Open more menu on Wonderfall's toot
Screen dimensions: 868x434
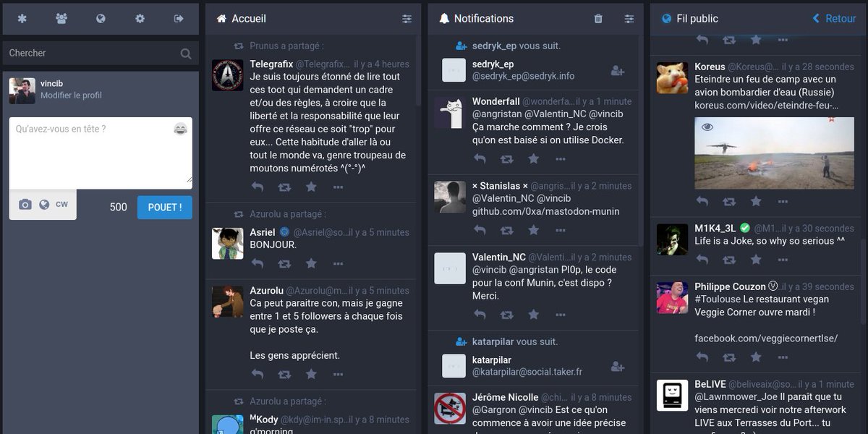click(x=561, y=158)
